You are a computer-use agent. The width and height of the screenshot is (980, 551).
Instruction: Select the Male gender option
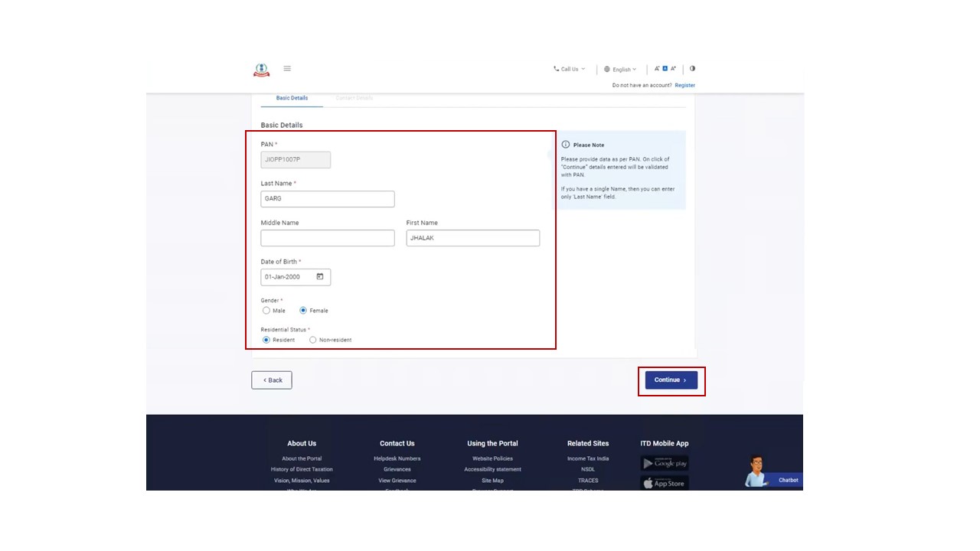(x=266, y=311)
